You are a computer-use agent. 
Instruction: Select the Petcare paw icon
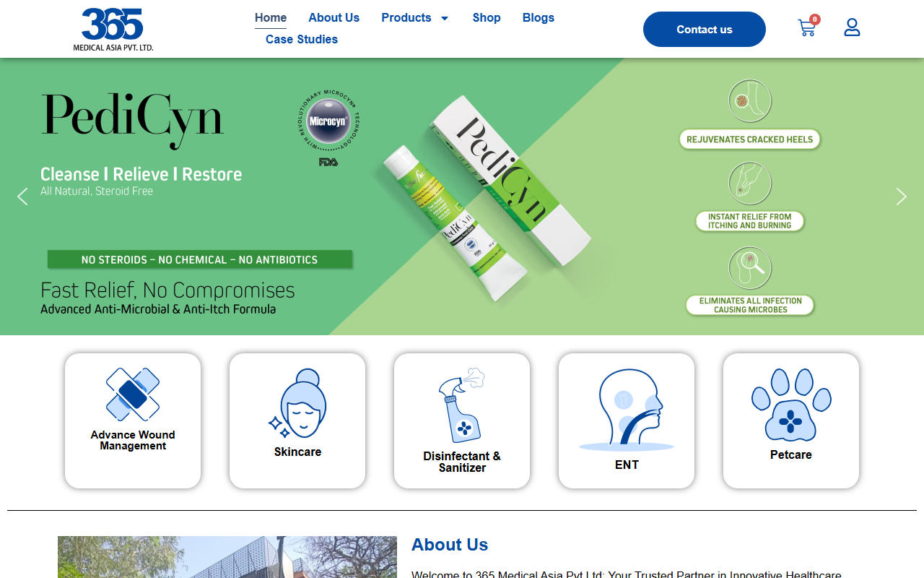pyautogui.click(x=791, y=405)
